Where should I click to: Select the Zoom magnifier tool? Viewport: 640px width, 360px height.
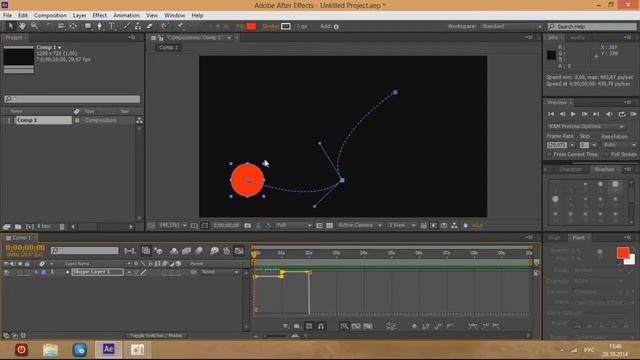pos(35,26)
